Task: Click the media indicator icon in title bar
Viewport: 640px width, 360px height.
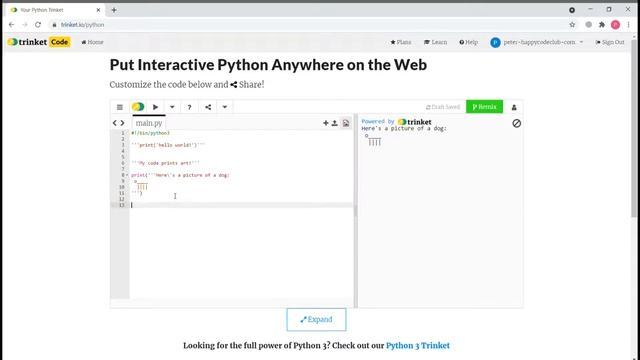Action: pos(572,10)
